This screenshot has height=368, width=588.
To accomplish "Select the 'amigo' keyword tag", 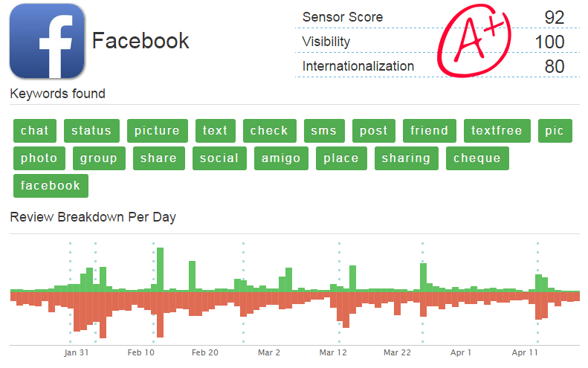I will coord(281,158).
